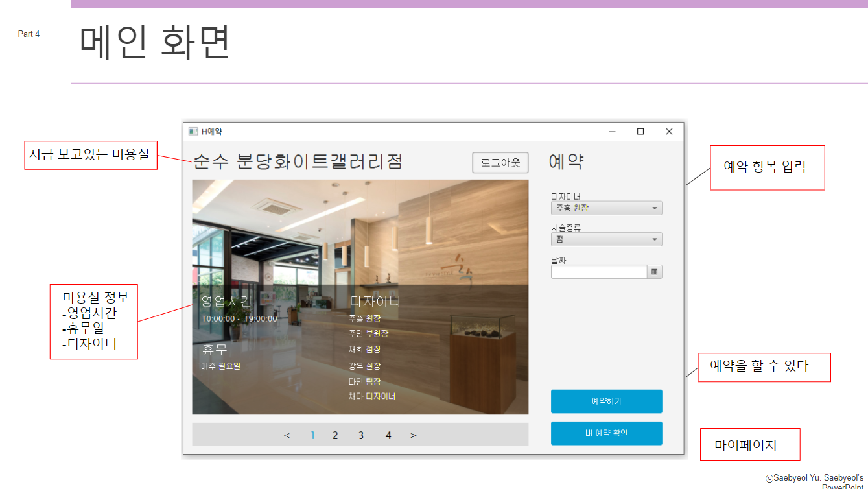Expand the 시술종류 dropdown showing 펌
The width and height of the screenshot is (868, 489).
pos(606,239)
